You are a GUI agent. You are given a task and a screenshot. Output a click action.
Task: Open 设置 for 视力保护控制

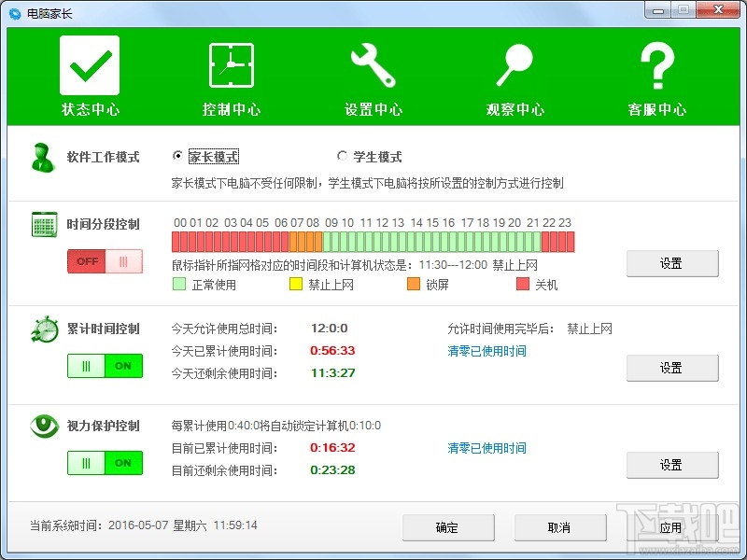pos(672,465)
